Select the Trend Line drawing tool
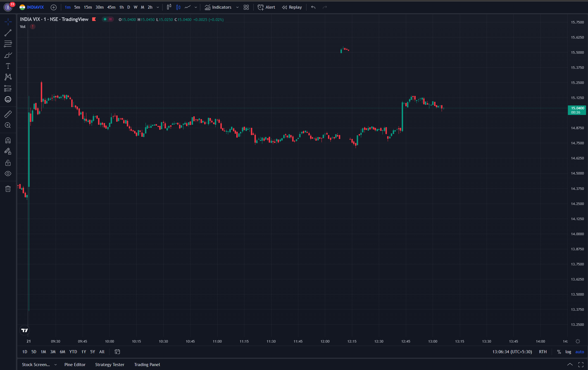The image size is (588, 370). coord(8,33)
